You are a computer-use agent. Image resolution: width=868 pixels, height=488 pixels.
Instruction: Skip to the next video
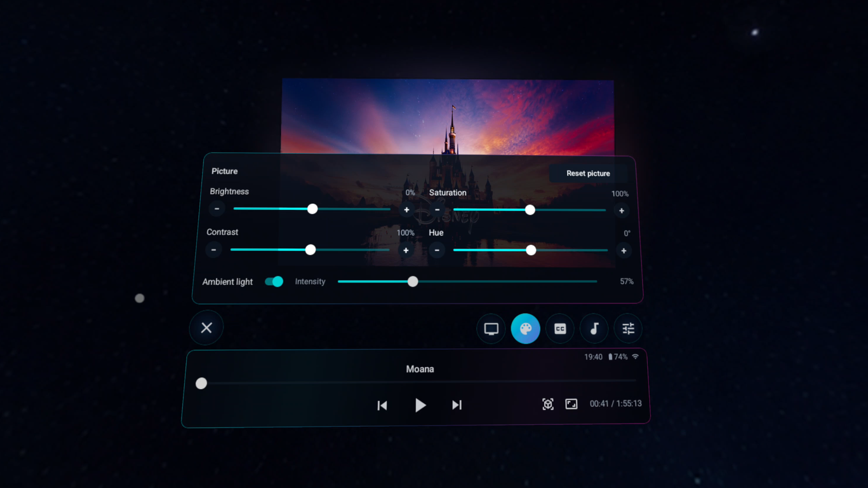[457, 405]
